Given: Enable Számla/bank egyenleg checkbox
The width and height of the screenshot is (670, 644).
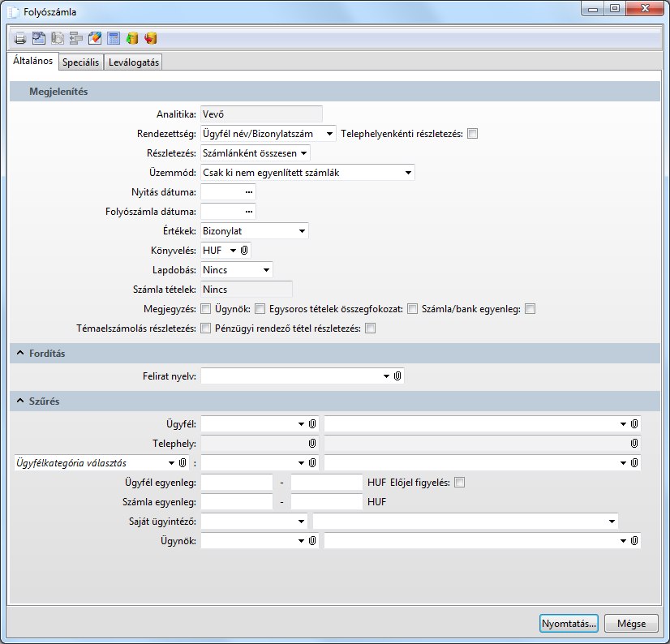Looking at the screenshot, I should tap(530, 309).
